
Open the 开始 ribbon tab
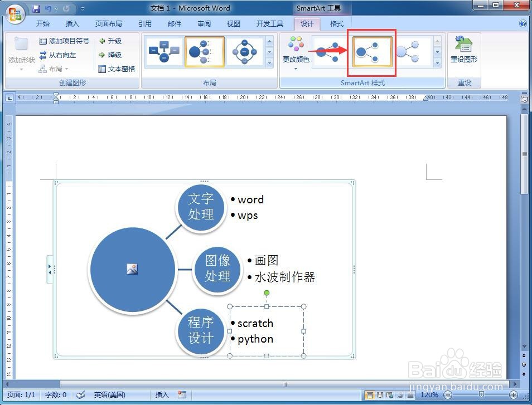43,23
